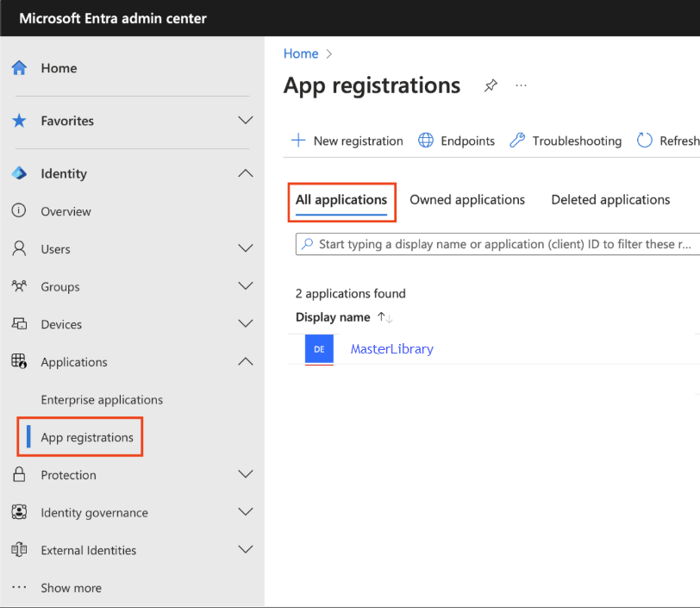The image size is (700, 613).
Task: Collapse the Identity section chevron
Action: [x=246, y=173]
